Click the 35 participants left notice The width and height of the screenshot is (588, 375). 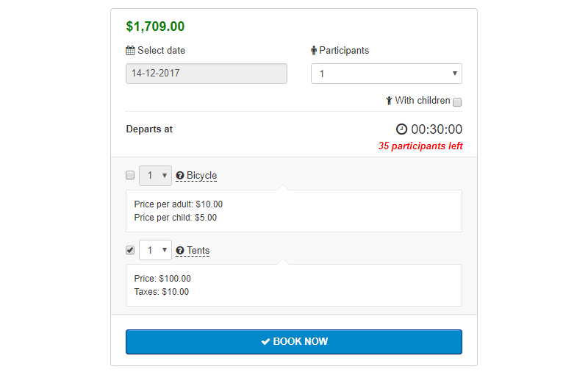[x=420, y=146]
